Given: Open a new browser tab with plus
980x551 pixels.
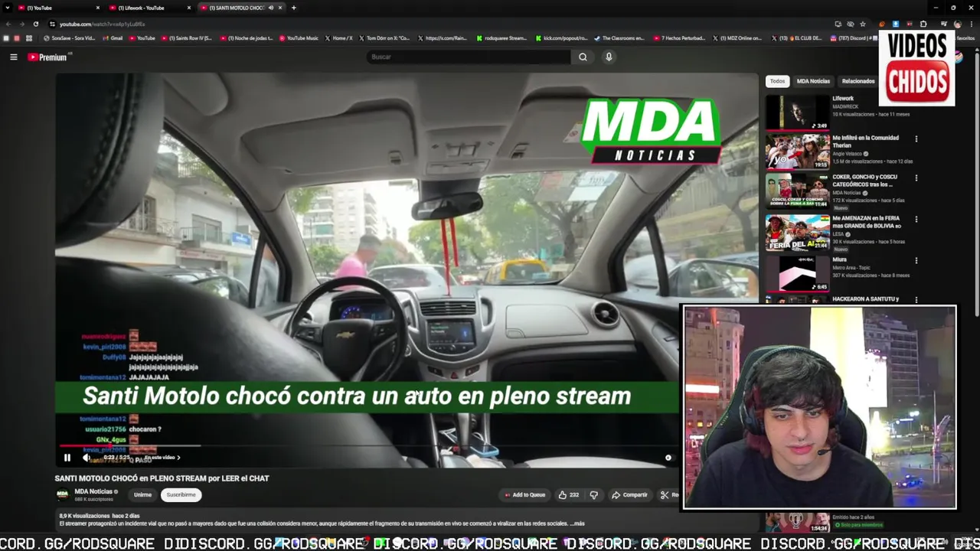Looking at the screenshot, I should pos(293,8).
